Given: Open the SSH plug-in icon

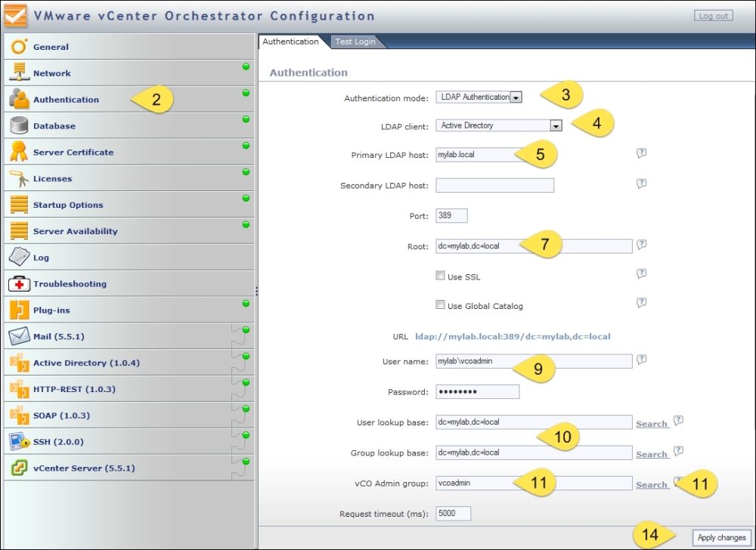Looking at the screenshot, I should [x=20, y=441].
